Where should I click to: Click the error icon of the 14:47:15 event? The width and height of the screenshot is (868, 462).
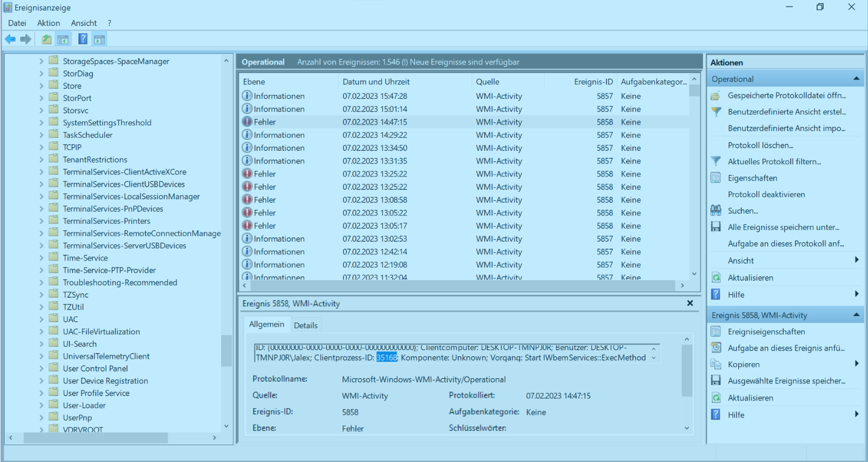pyautogui.click(x=247, y=122)
